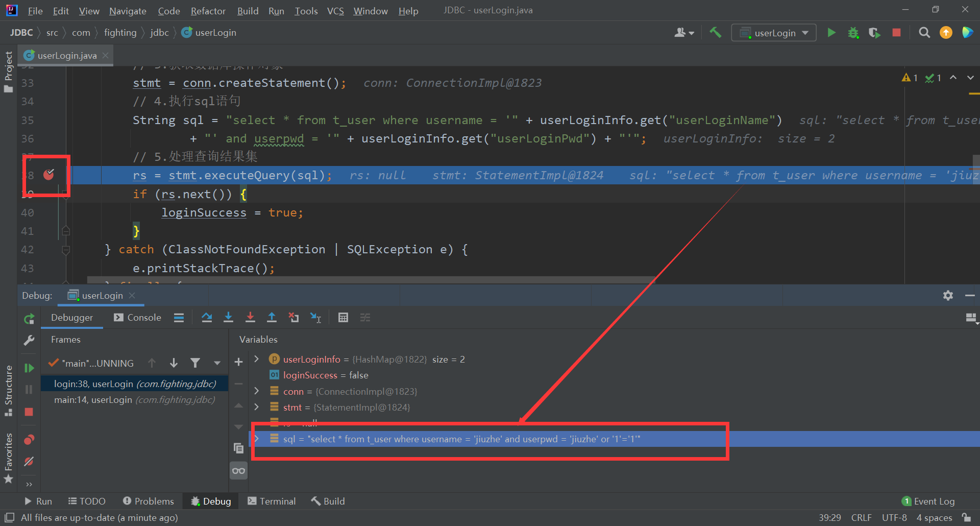
Task: Open the Build tool window
Action: [328, 501]
